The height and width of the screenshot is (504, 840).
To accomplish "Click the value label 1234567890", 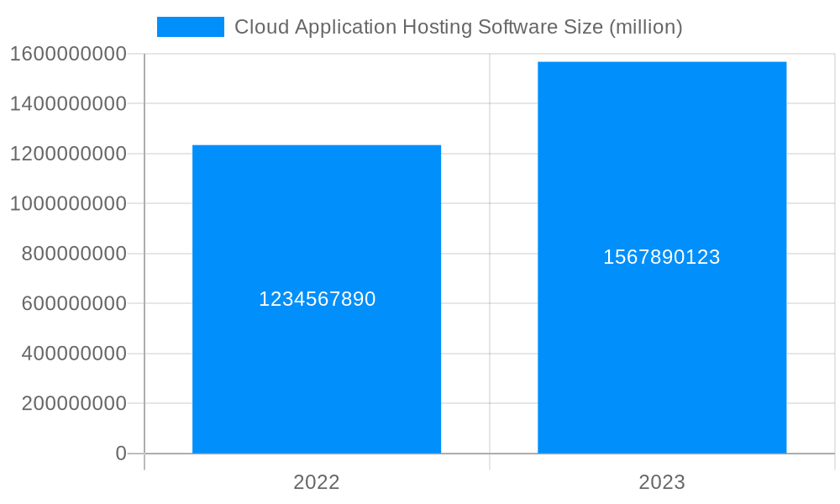I will coord(317,298).
